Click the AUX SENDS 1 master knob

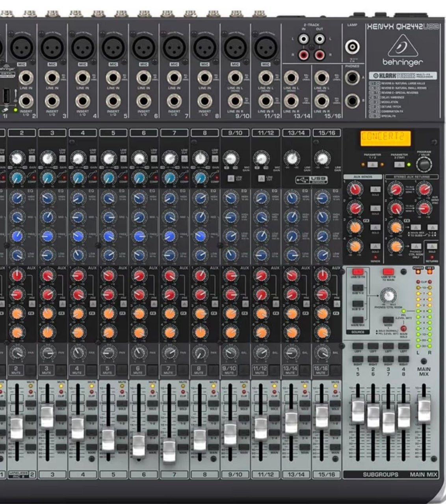click(x=355, y=190)
